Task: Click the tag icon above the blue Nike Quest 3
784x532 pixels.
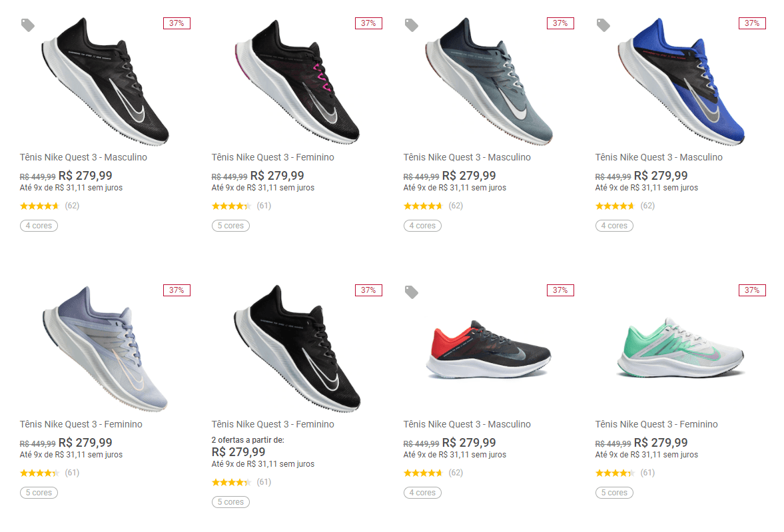Action: 603,25
